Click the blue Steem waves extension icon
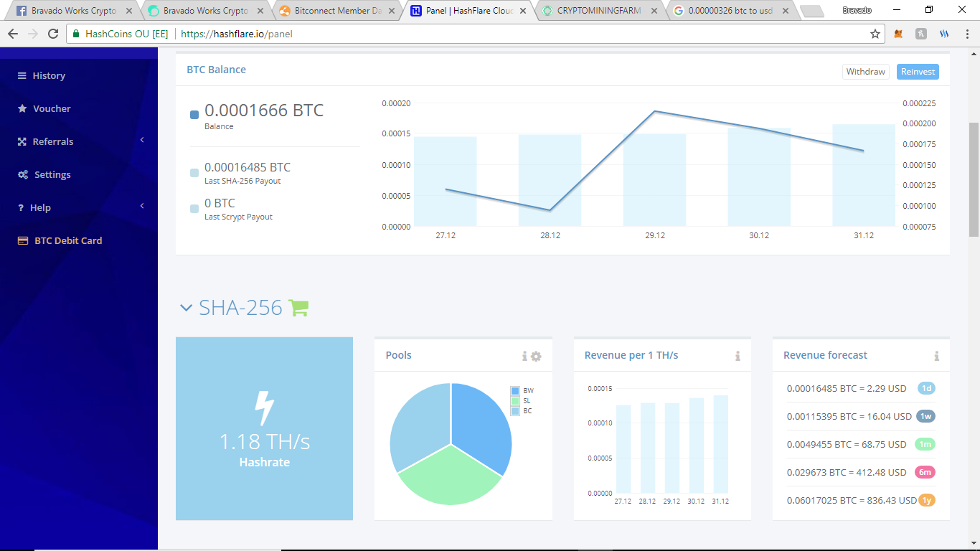This screenshot has height=551, width=980. (x=943, y=34)
